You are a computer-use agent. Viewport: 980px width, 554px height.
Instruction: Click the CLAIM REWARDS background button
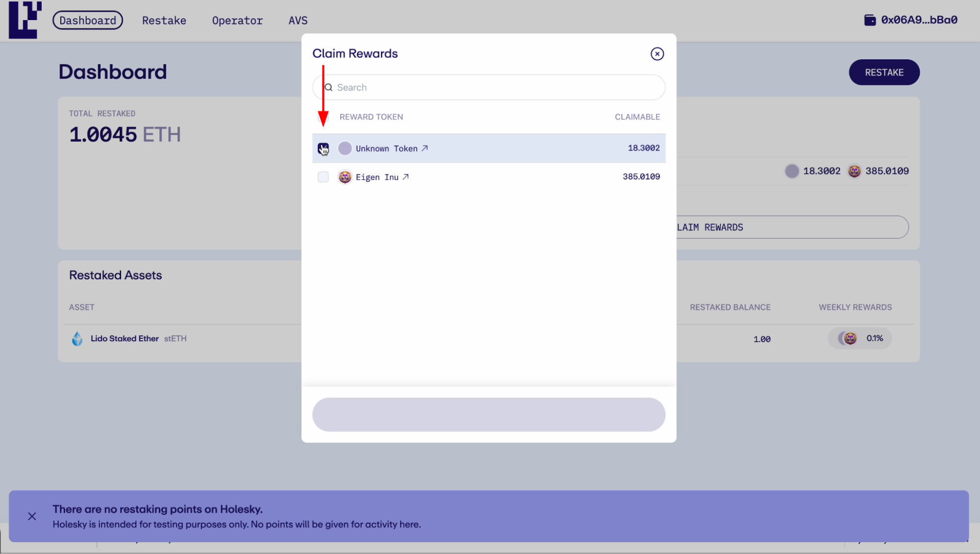792,227
